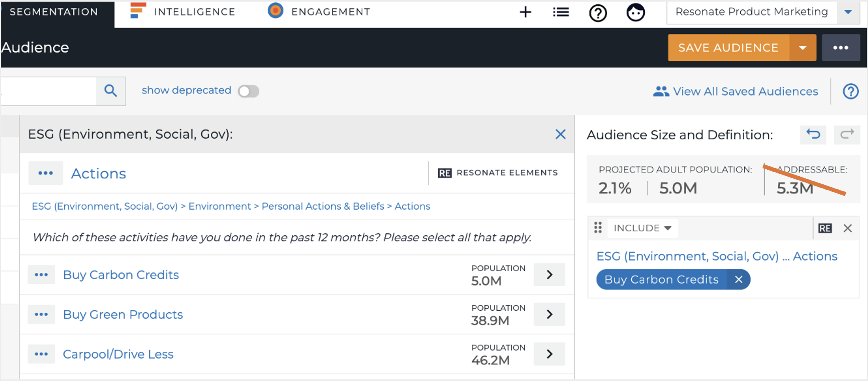Click the Intelligence logo icon

click(x=138, y=11)
